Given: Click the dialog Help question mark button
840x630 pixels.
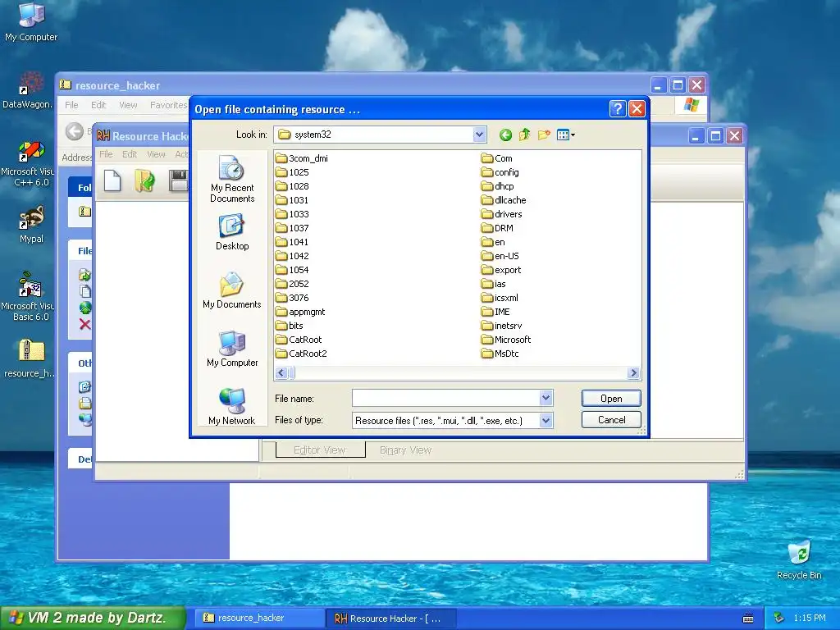Looking at the screenshot, I should pos(617,109).
